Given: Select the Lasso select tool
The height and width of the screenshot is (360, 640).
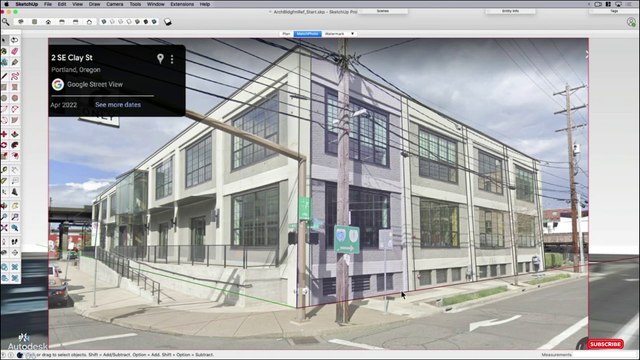Looking at the screenshot, I should click(x=15, y=40).
